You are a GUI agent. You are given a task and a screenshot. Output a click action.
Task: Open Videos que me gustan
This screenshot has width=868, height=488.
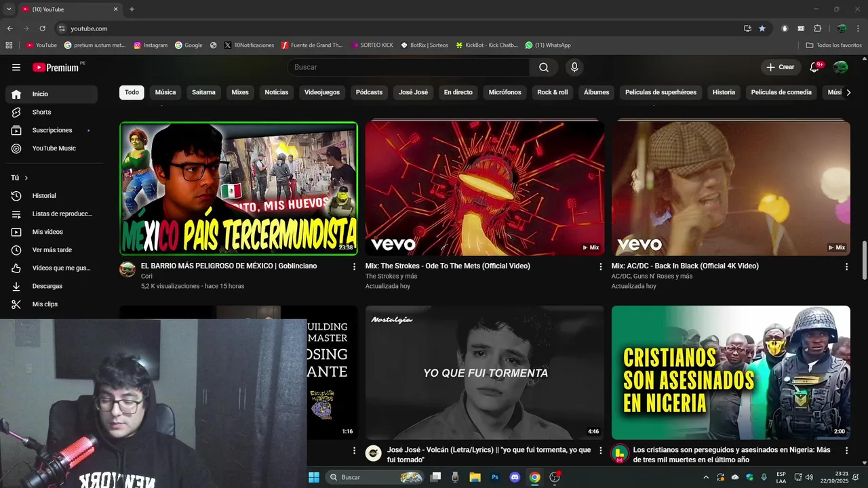[x=52, y=268]
